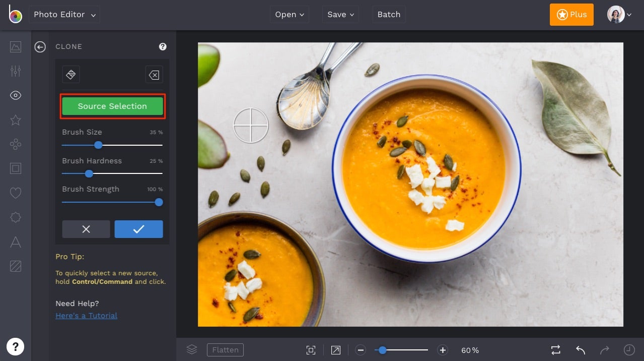The height and width of the screenshot is (361, 644).
Task: Click the fullscreen expand icon
Action: [x=336, y=350]
